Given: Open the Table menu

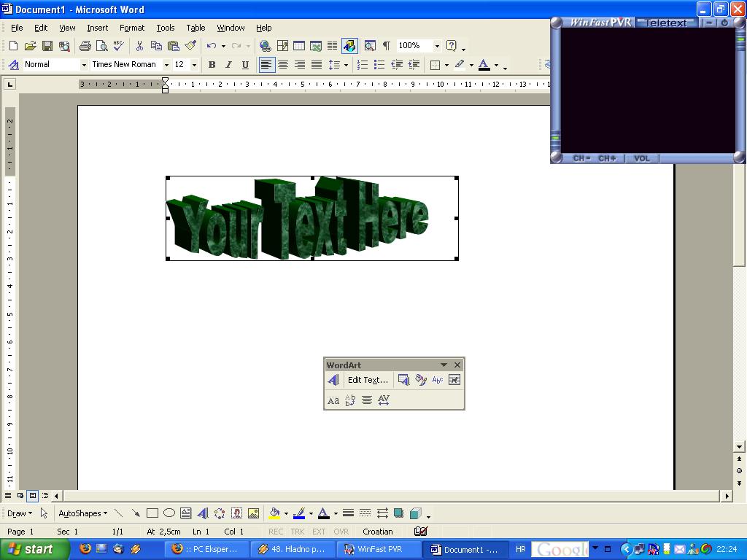Looking at the screenshot, I should tap(196, 28).
